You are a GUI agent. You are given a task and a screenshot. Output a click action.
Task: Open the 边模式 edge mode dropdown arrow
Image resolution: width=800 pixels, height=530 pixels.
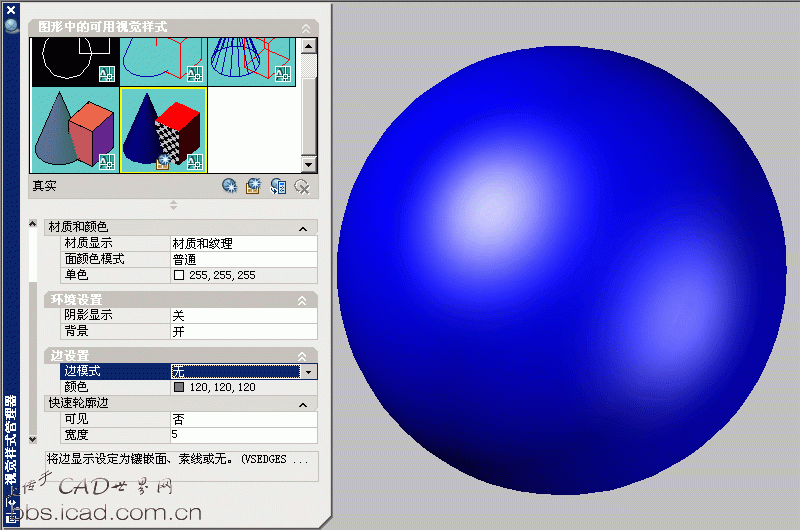click(309, 372)
